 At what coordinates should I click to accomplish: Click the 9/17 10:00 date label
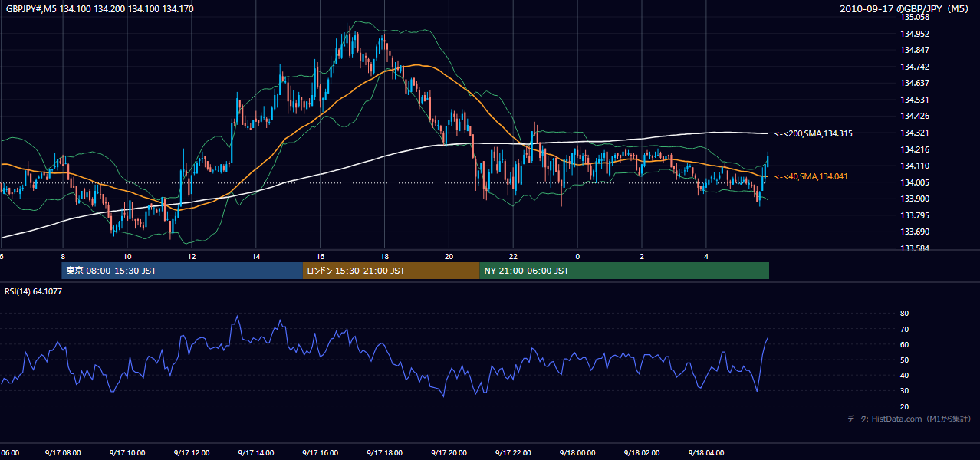[127, 452]
